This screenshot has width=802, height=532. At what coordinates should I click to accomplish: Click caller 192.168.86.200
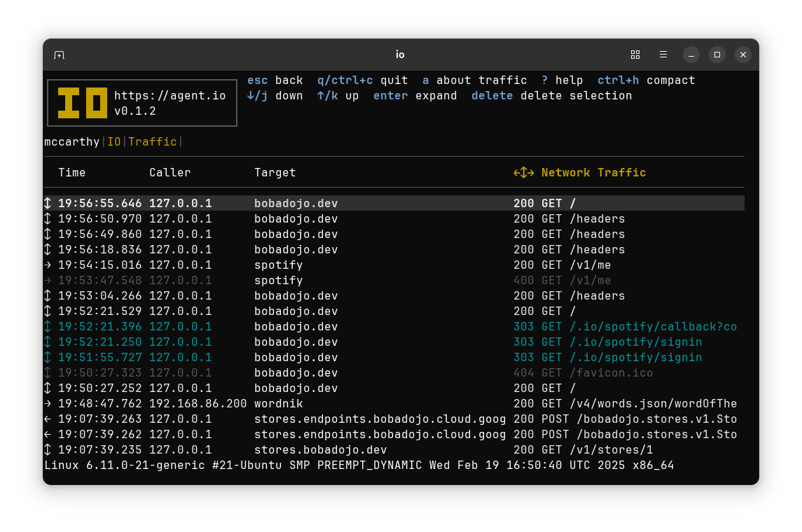(198, 404)
